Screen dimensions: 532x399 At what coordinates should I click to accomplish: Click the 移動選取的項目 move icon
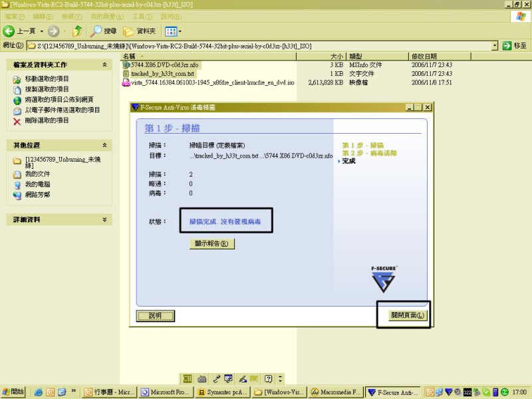pyautogui.click(x=17, y=79)
